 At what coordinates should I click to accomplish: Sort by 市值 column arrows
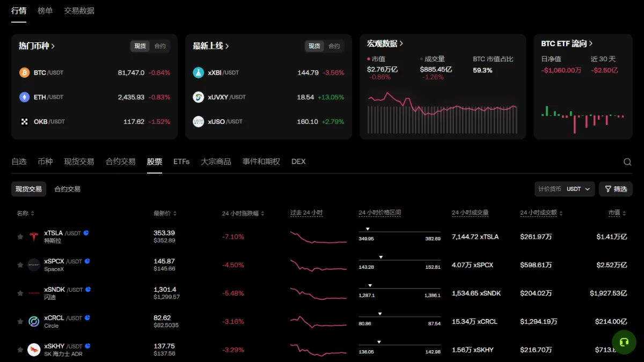tap(624, 213)
